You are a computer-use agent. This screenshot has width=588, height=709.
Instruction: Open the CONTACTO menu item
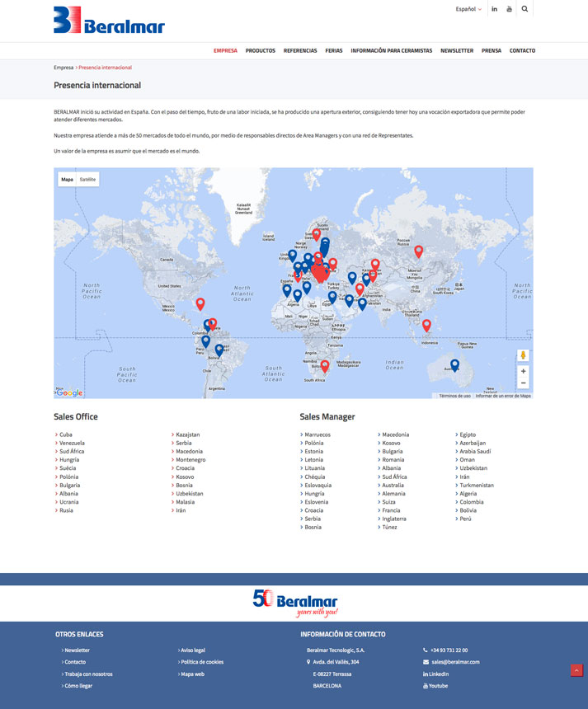pos(522,50)
